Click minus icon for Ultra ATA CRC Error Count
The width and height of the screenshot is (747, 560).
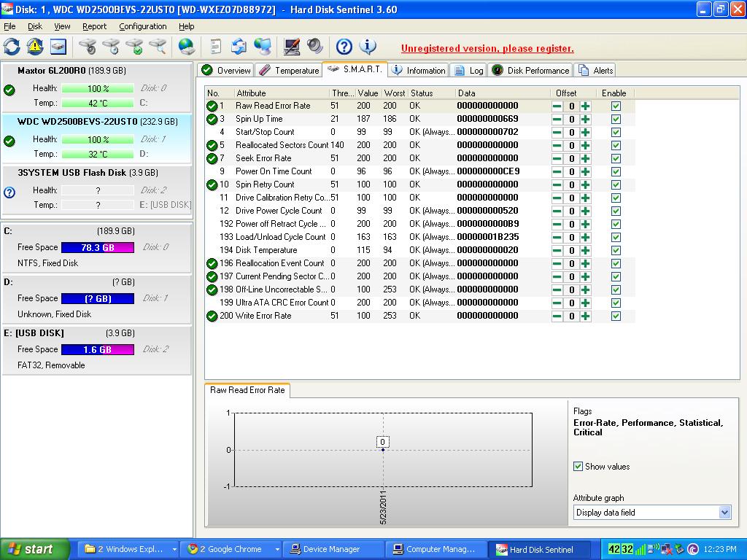557,303
